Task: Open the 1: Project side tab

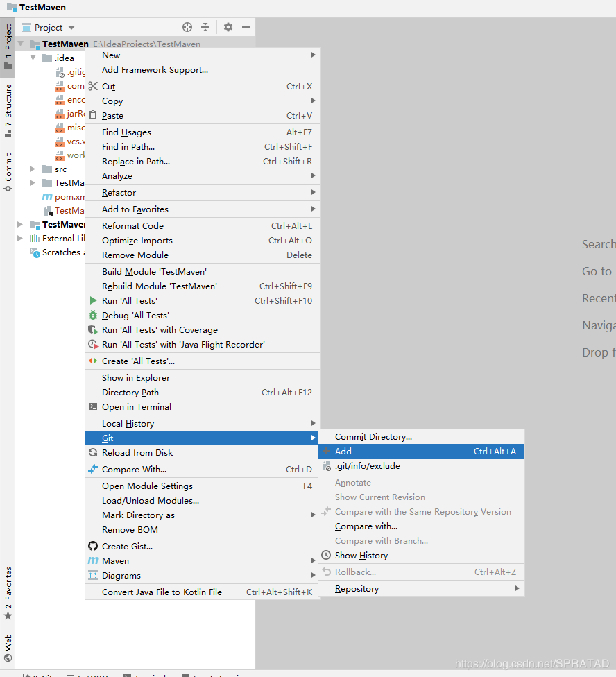Action: tap(8, 47)
